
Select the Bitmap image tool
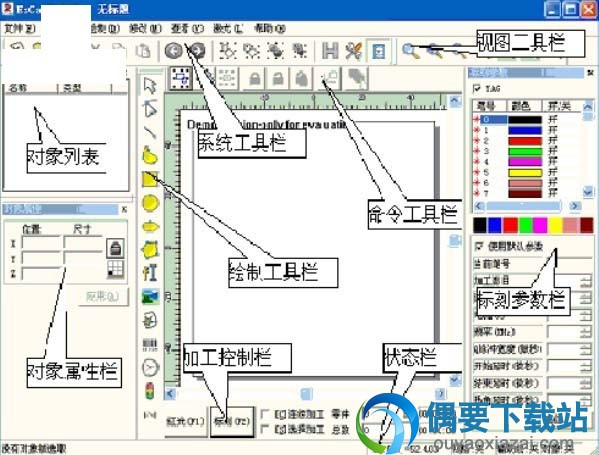[x=150, y=296]
